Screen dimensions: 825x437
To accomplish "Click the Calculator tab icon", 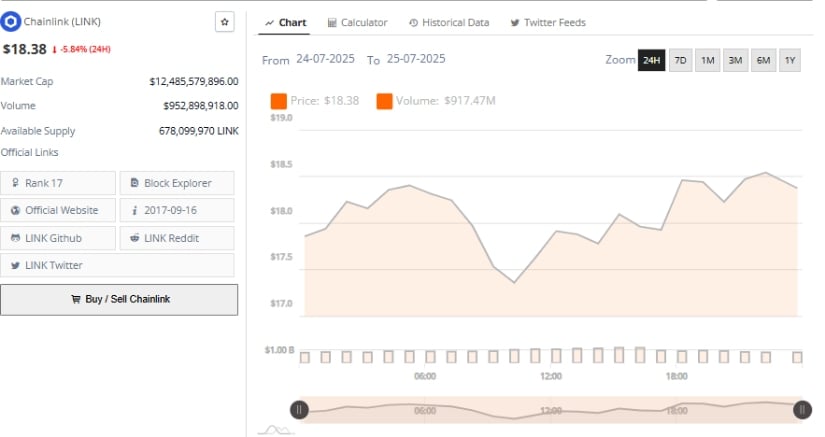I will click(332, 23).
